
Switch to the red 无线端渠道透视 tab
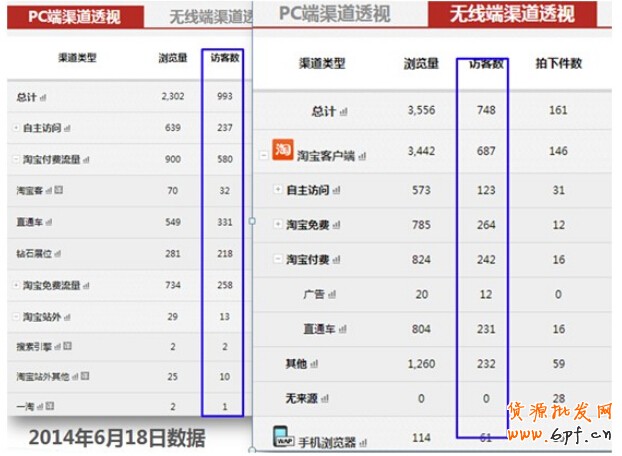pos(512,14)
